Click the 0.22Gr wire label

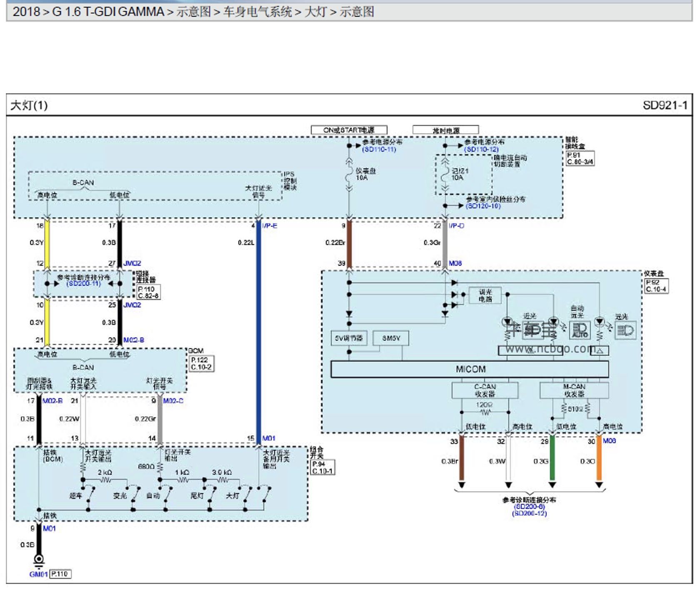point(145,419)
